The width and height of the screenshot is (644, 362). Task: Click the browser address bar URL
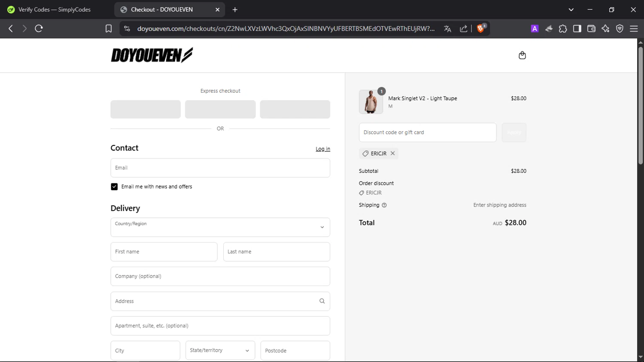point(286,29)
